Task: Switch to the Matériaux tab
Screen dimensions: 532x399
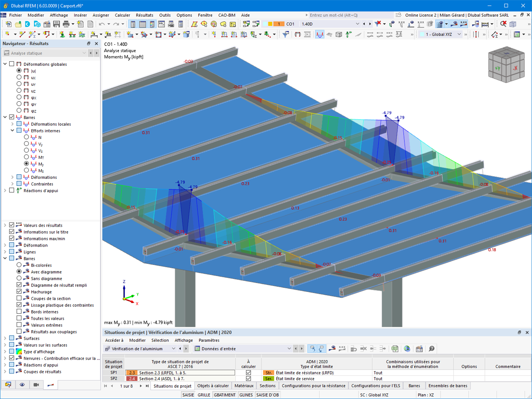Action: coord(244,385)
